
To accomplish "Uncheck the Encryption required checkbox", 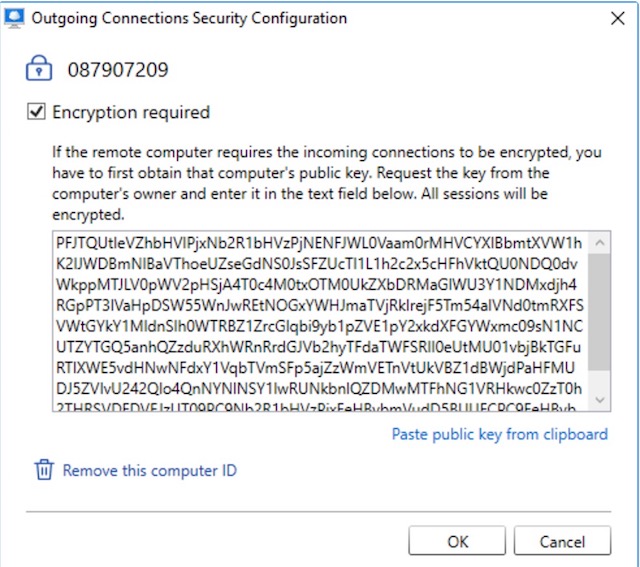I will [x=37, y=113].
